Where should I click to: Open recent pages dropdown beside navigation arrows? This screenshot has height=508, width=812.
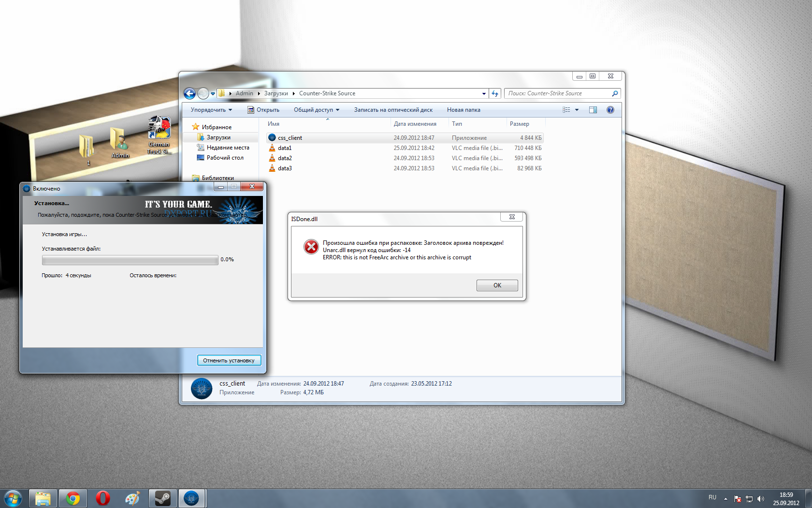pos(213,94)
